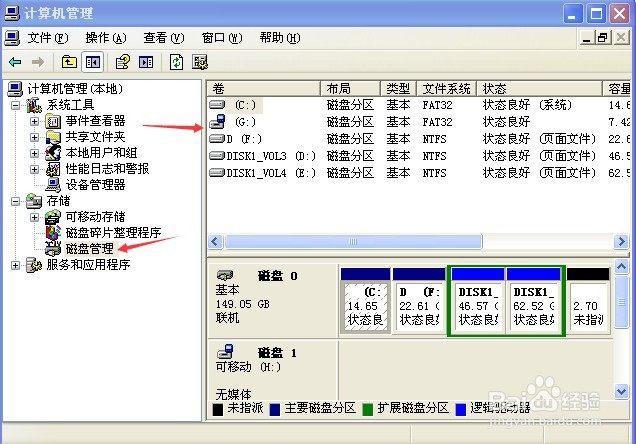Screen dimensions: 636x444
Task: Select 磁盘管理 in the tree
Action: (90, 248)
